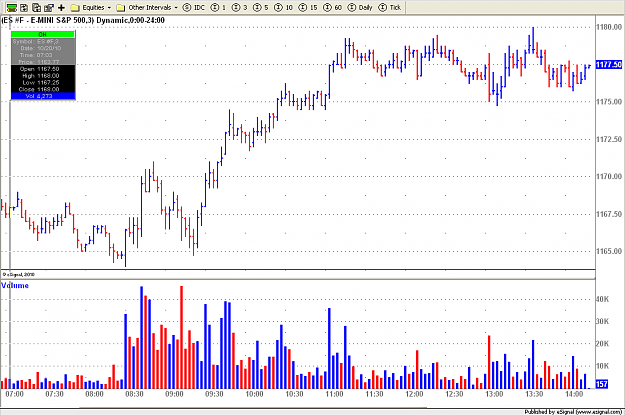Switch to the Tick interval
Screen dimensions: 625x416
[389, 7]
